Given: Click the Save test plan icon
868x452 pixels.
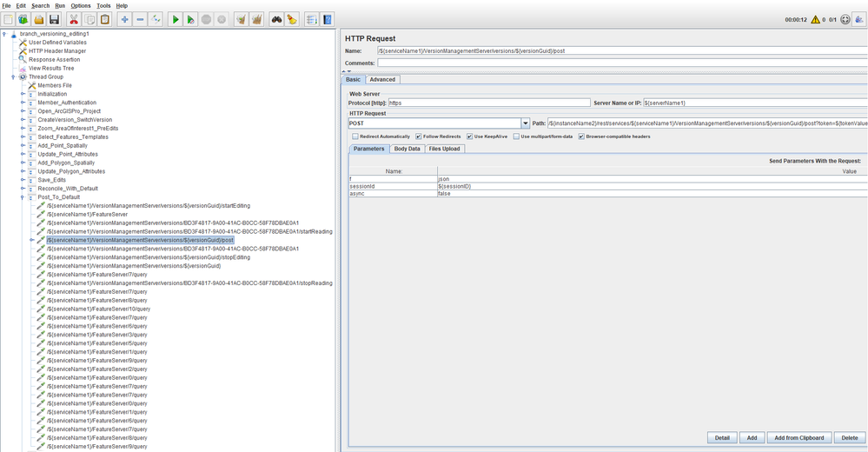Looking at the screenshot, I should click(54, 19).
